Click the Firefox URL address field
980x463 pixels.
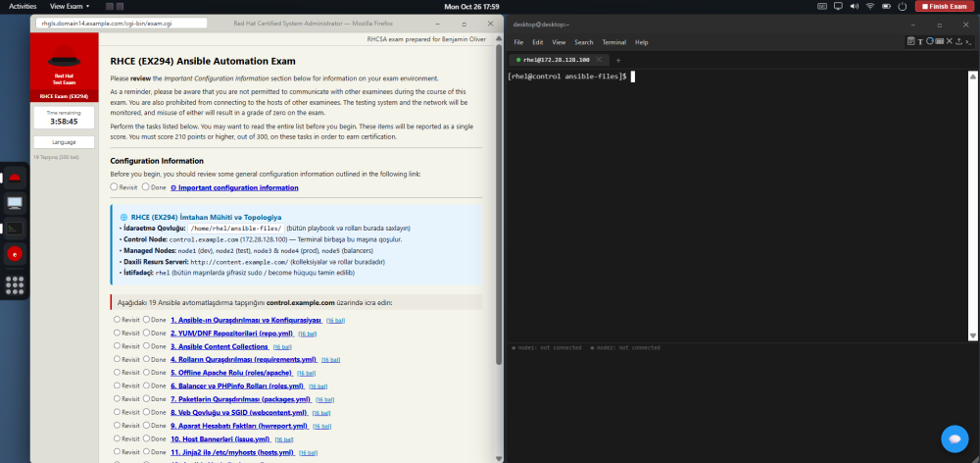pyautogui.click(x=122, y=24)
